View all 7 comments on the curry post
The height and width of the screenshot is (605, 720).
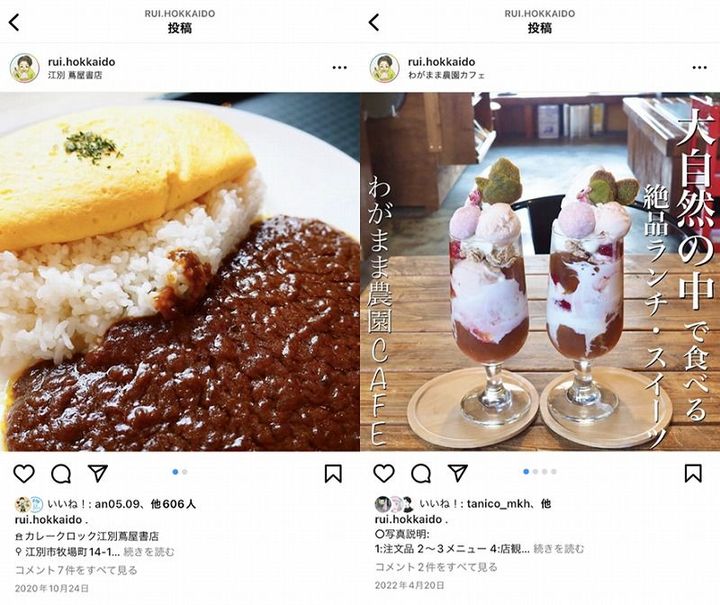76,570
